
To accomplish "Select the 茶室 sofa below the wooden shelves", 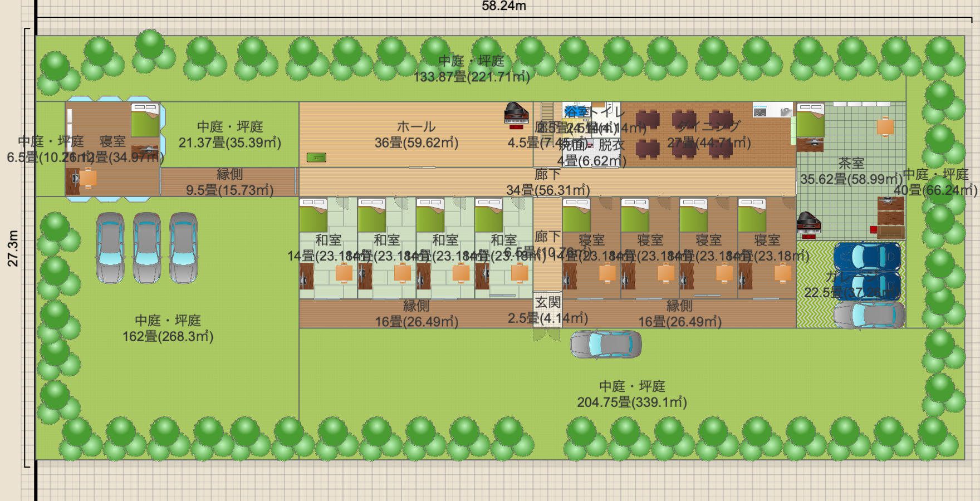I will 891,232.
